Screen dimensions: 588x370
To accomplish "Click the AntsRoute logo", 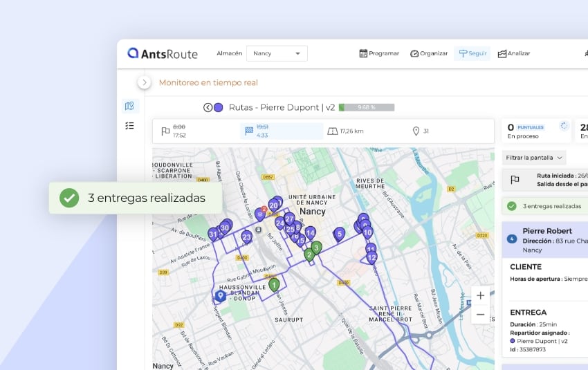I will click(163, 53).
